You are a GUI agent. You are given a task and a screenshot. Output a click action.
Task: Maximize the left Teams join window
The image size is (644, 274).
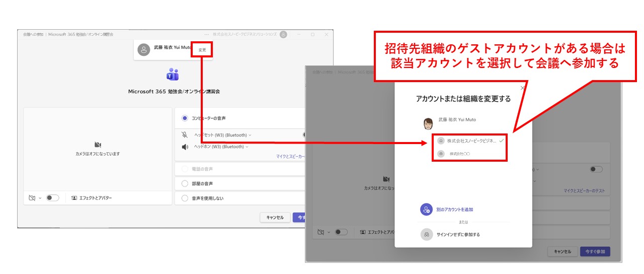[312, 34]
